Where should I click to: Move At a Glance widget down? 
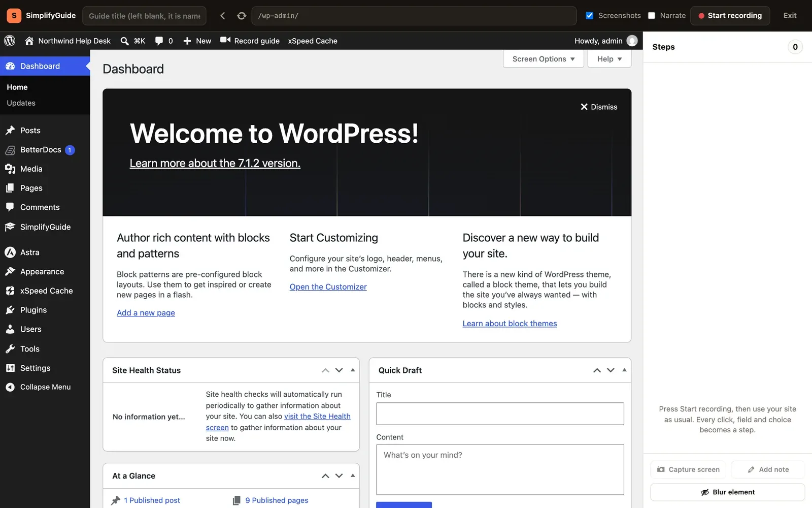pos(339,476)
